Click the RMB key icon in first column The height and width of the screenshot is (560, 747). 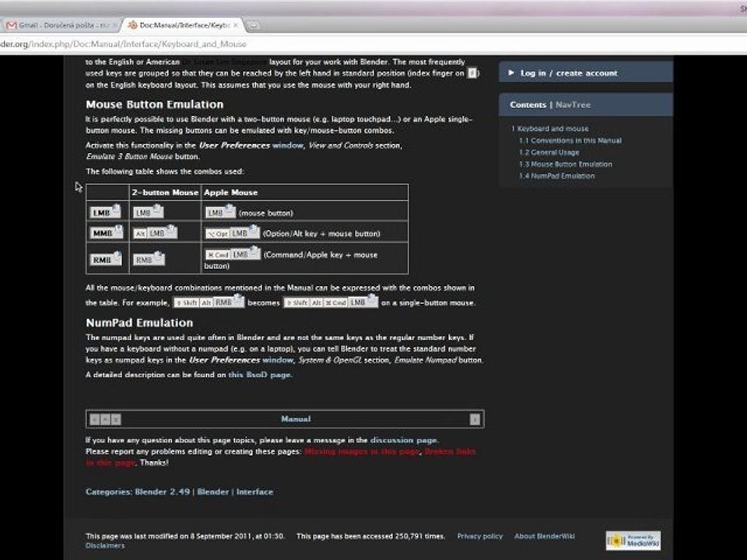pos(106,259)
